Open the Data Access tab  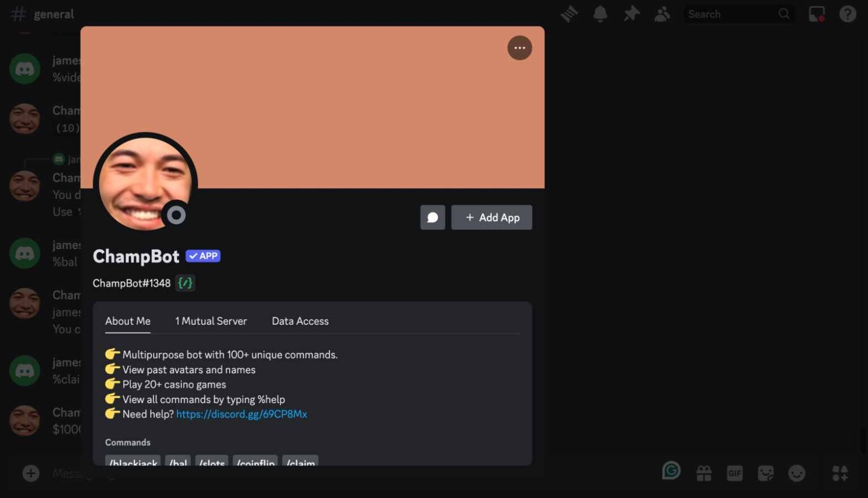300,321
